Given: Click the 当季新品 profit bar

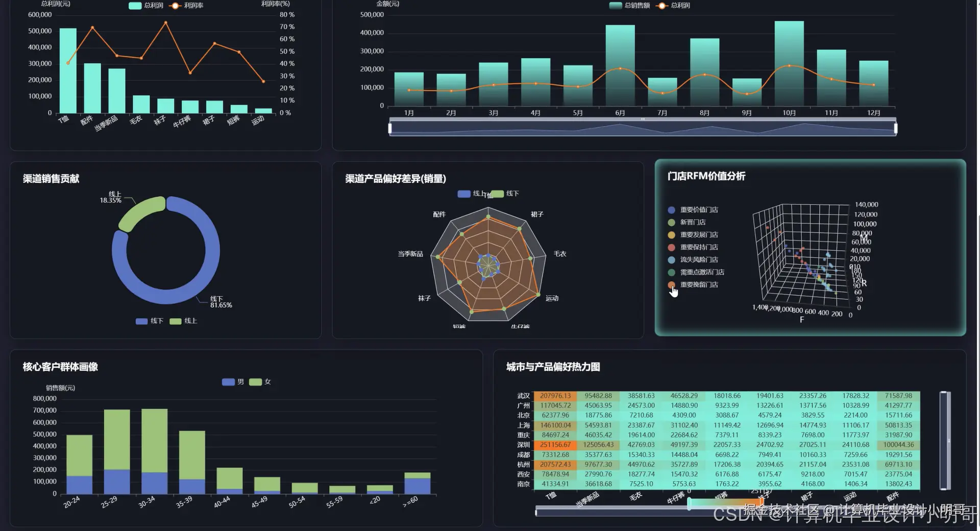Looking at the screenshot, I should [x=117, y=91].
